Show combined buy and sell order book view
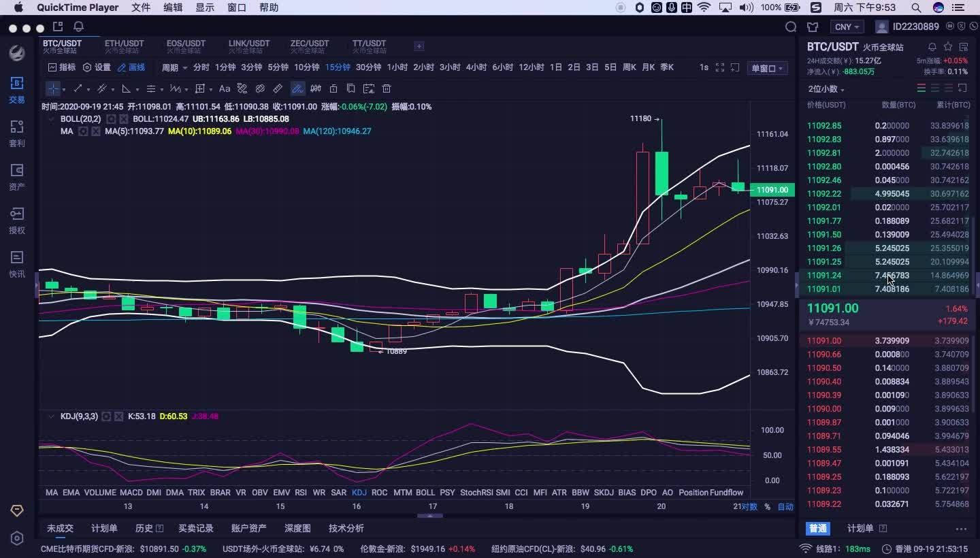Image resolution: width=980 pixels, height=558 pixels. [921, 88]
